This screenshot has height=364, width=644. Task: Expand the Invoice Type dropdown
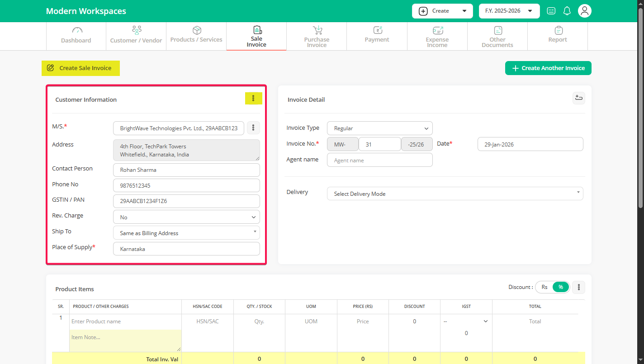tap(379, 128)
